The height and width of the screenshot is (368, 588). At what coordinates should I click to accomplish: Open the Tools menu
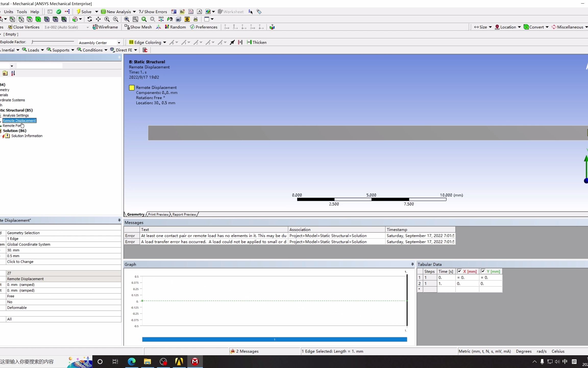click(x=22, y=11)
